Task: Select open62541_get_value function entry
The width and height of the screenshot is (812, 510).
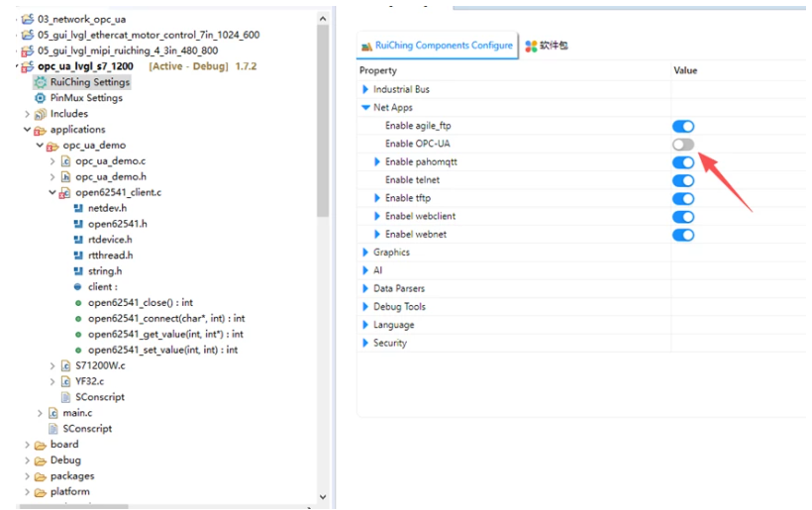Action: pyautogui.click(x=165, y=335)
